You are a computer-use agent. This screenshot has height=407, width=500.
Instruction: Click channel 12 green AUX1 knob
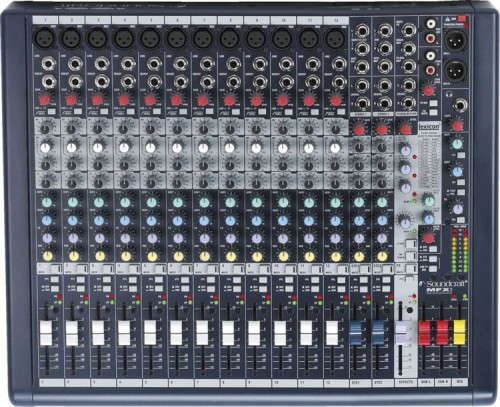(335, 202)
